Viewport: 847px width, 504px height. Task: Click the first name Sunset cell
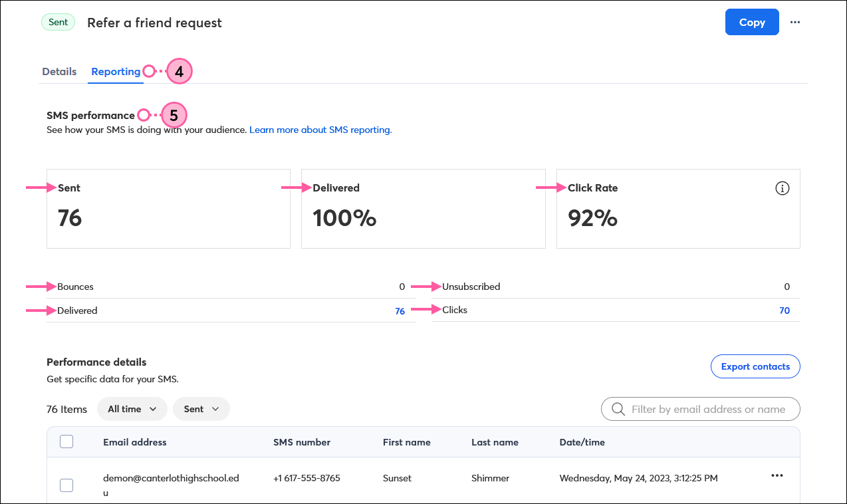(397, 478)
